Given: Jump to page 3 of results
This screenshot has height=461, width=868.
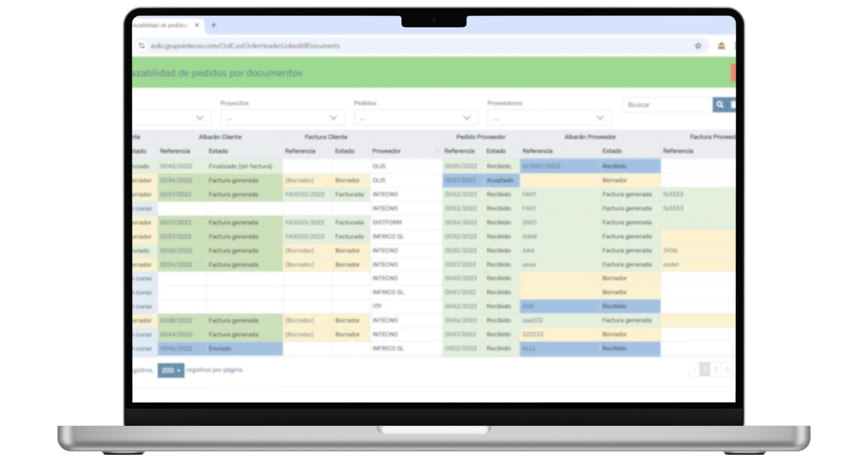Looking at the screenshot, I should tap(727, 370).
